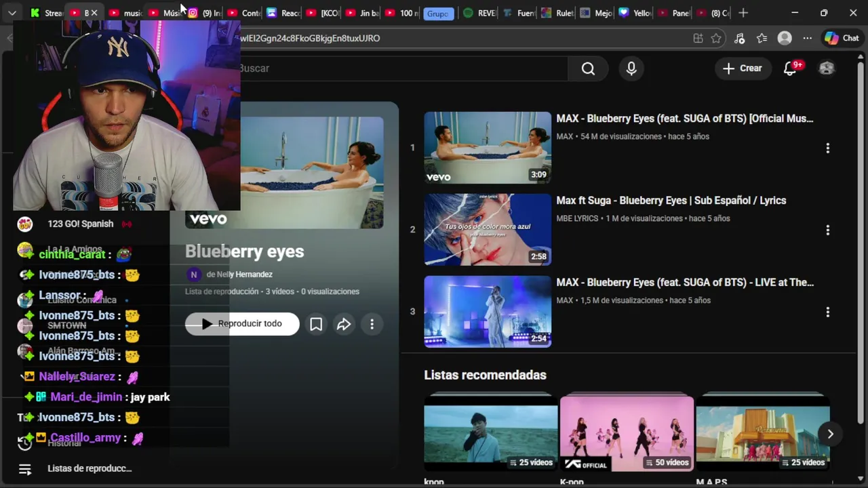Show next recommended playlists with arrow
Screen dimensions: 868x488
(830, 434)
